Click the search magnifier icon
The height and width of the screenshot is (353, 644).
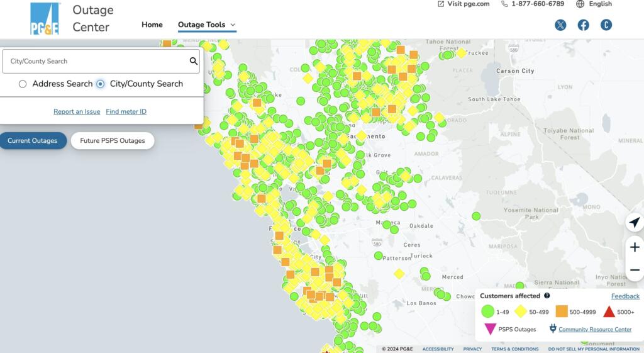[x=194, y=61]
